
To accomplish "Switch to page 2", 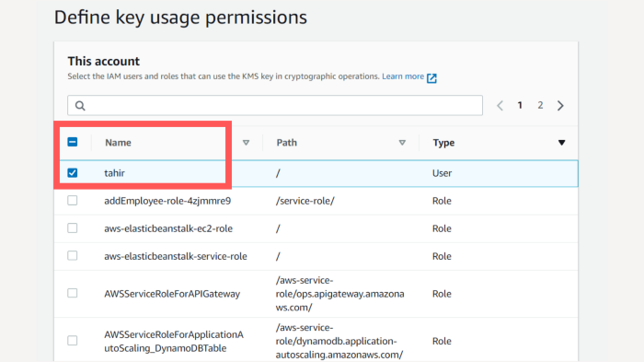I will click(540, 105).
